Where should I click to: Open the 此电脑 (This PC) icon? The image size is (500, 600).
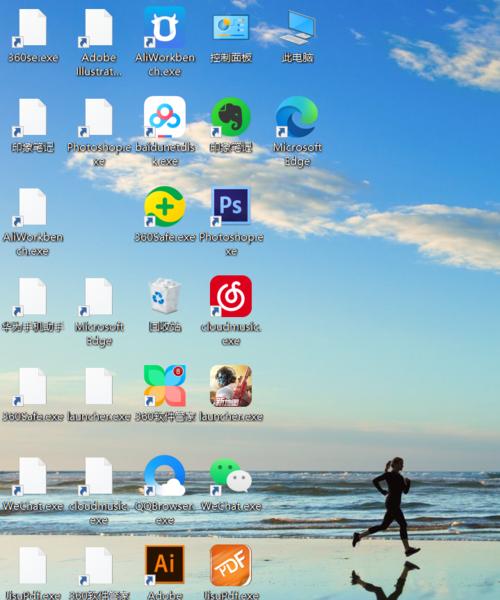[297, 28]
